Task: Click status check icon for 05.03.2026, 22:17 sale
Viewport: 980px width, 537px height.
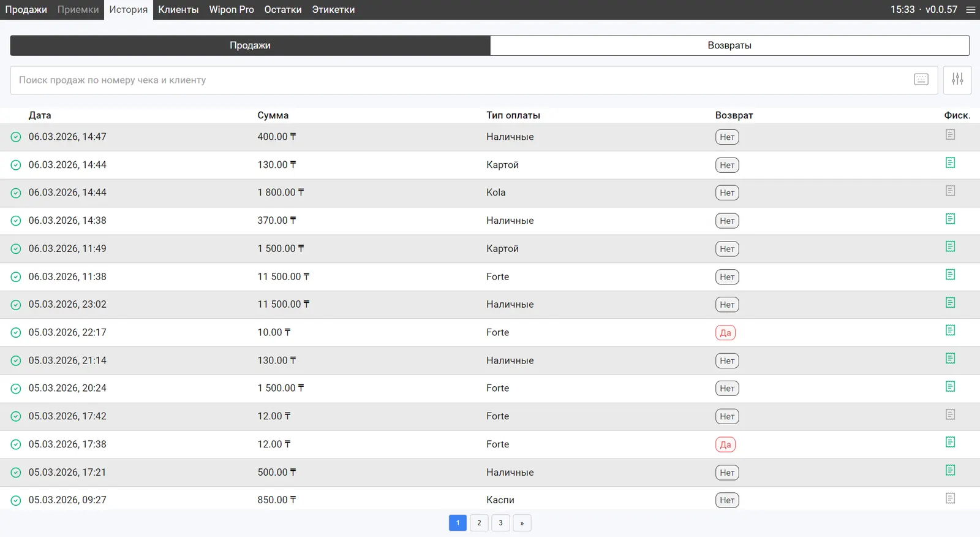Action: click(x=16, y=333)
